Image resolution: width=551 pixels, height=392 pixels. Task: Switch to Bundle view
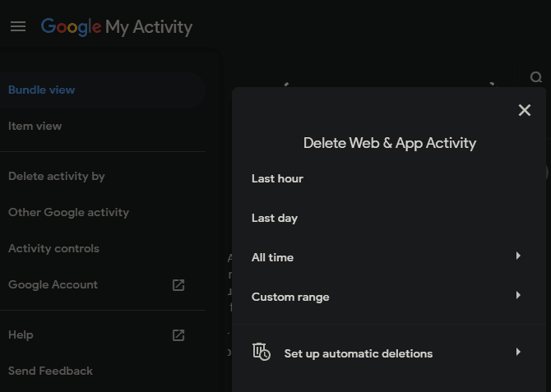point(42,90)
